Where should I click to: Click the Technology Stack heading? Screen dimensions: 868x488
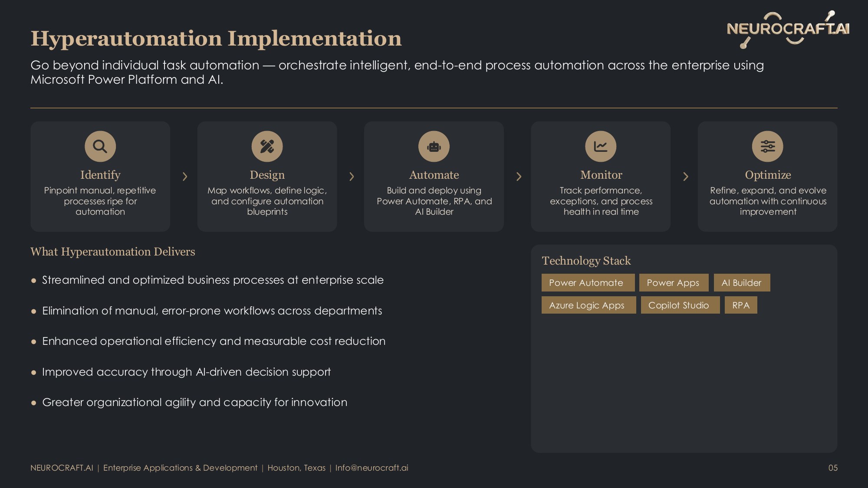(586, 261)
